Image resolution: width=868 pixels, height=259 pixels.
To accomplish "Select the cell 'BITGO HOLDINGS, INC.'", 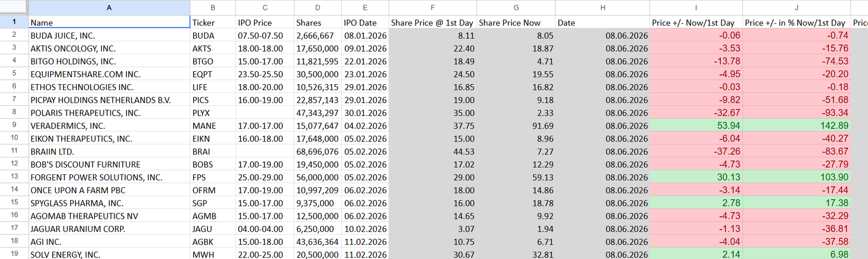I will (x=109, y=61).
